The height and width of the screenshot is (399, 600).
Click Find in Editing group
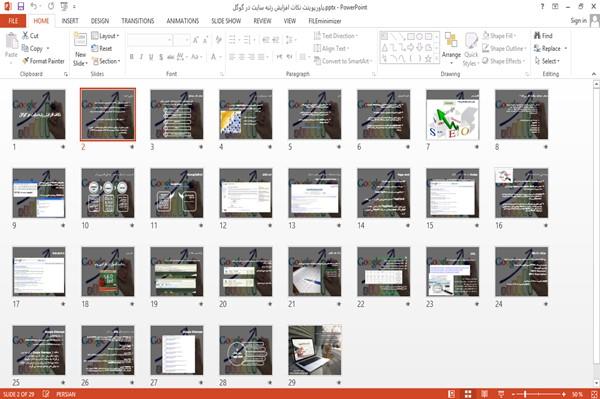coord(543,36)
